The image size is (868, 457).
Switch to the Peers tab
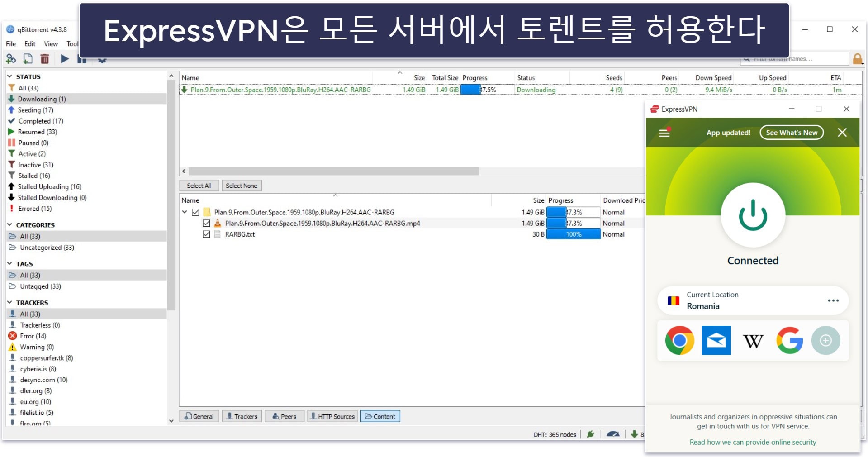284,416
